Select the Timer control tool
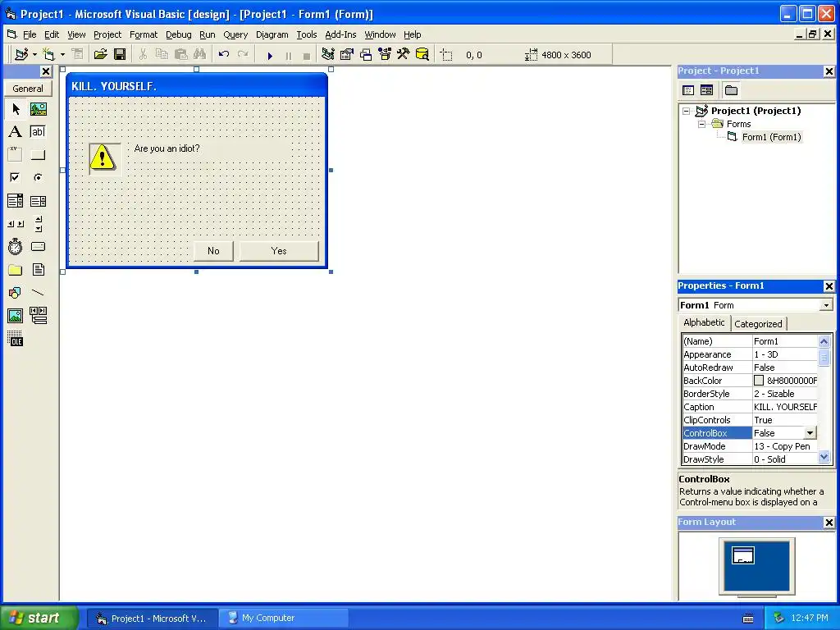The height and width of the screenshot is (630, 840). pos(15,246)
